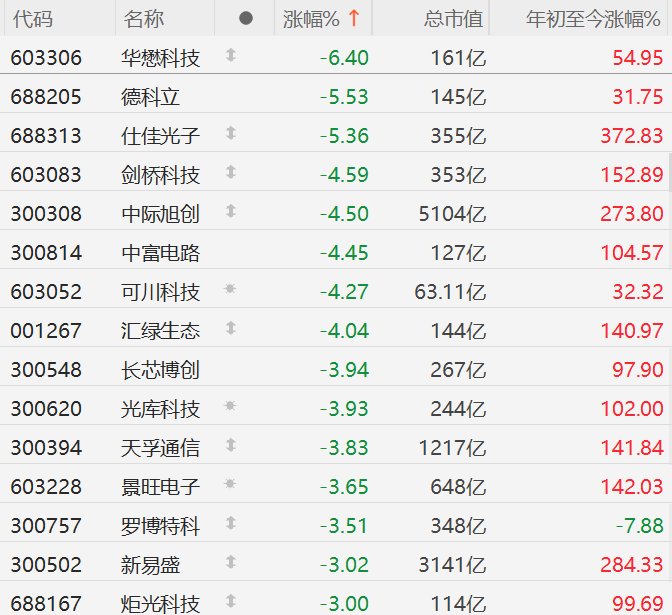672x615 pixels.
Task: Click the 年初至今涨幅% column header
Action: click(593, 19)
